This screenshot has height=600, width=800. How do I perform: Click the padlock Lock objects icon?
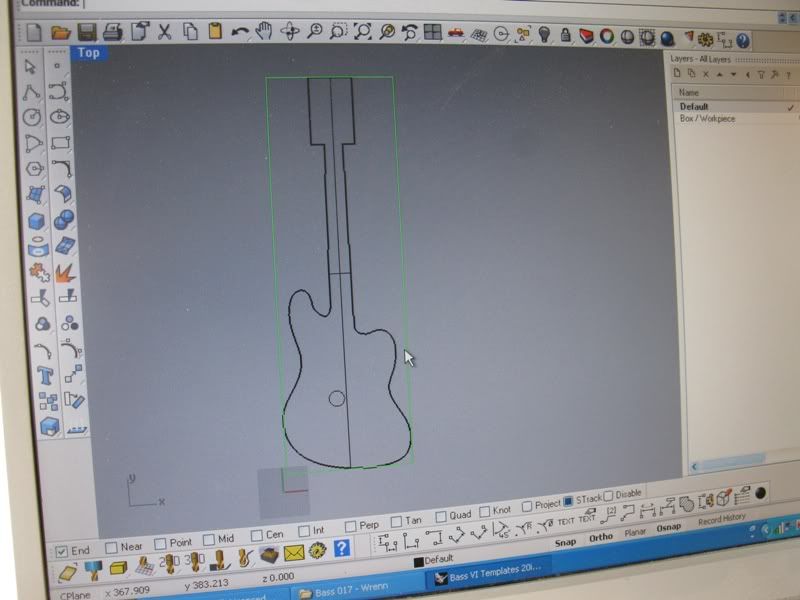(x=565, y=35)
